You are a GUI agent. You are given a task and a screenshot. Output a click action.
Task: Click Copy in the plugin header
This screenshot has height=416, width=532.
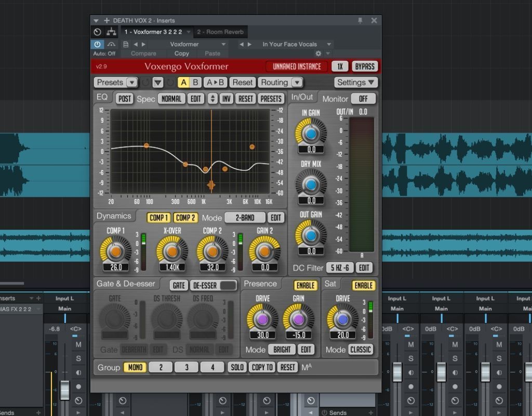pos(181,54)
